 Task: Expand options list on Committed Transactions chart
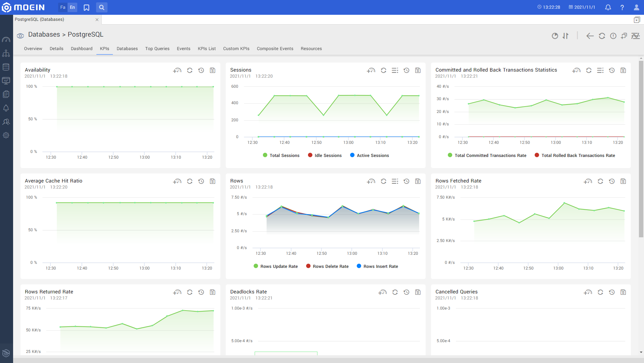[600, 70]
